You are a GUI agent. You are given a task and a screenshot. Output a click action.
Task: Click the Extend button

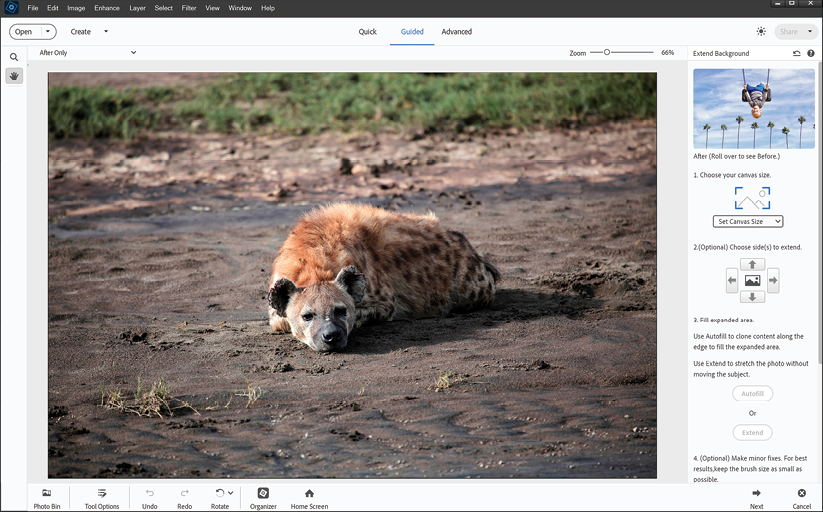[x=752, y=433]
